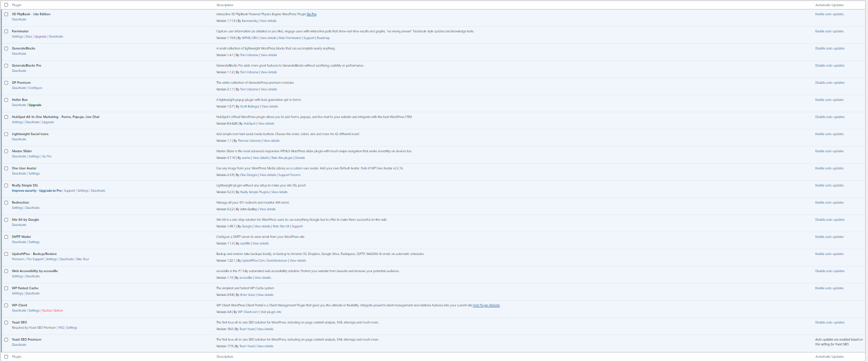868x362 pixels.
Task: Open author Scott Bolinger's link
Action: tap(250, 107)
